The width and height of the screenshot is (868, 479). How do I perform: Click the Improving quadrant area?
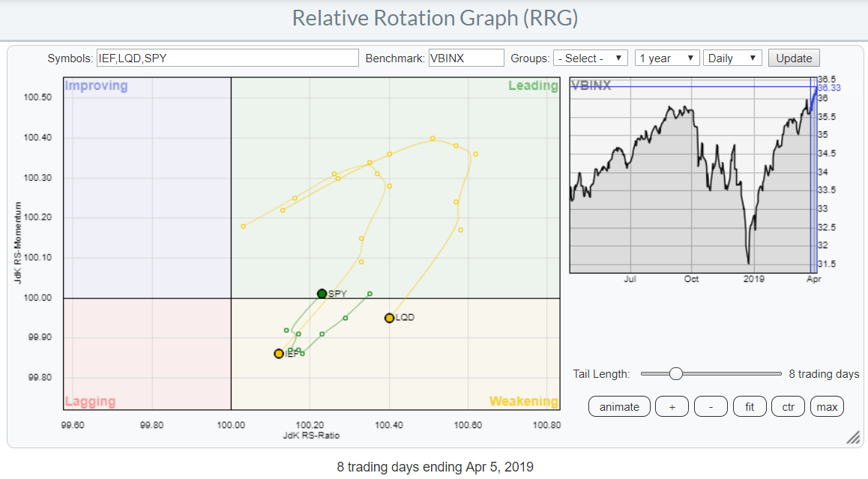pos(147,187)
